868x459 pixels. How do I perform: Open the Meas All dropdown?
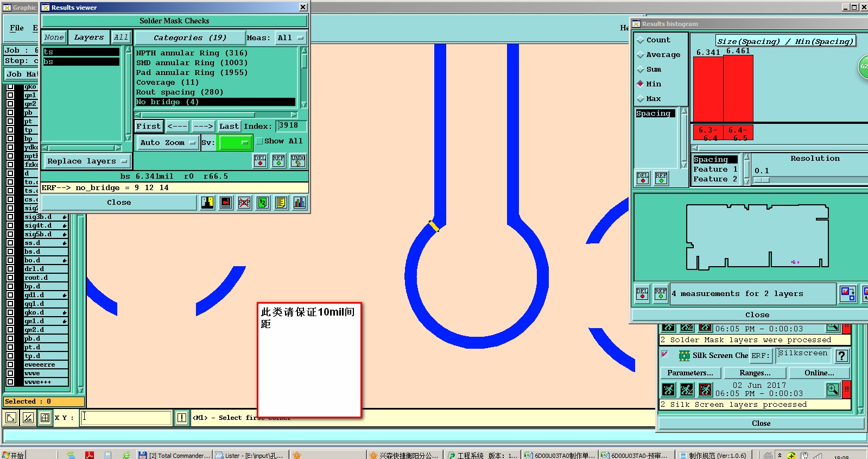(x=290, y=38)
